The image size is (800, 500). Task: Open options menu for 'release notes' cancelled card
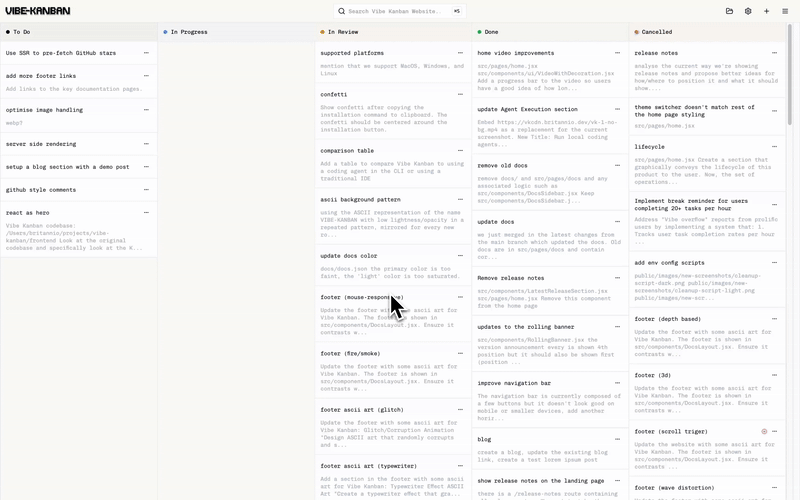(774, 53)
